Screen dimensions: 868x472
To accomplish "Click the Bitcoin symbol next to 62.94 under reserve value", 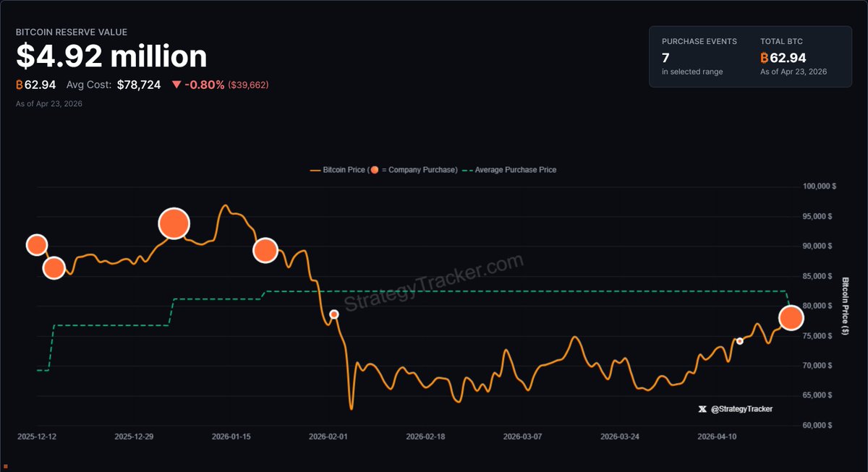I will pos(20,85).
